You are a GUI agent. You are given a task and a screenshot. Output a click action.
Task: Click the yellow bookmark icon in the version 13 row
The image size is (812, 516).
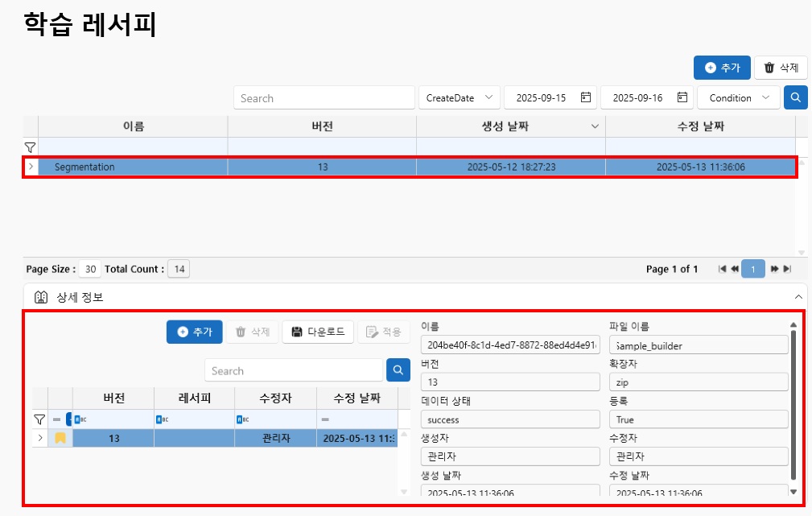click(x=60, y=439)
